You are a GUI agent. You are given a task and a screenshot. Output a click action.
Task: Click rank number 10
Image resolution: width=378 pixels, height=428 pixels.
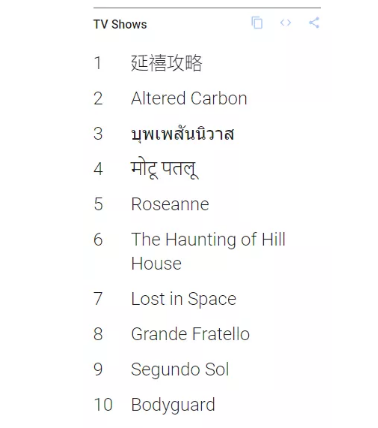(103, 405)
